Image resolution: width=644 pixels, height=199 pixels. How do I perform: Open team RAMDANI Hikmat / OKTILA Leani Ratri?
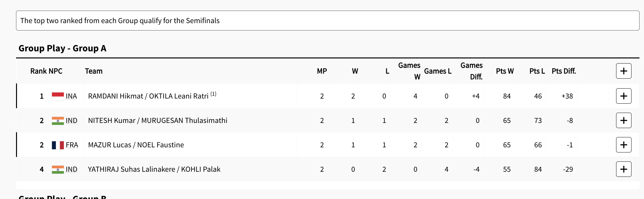[x=148, y=96]
